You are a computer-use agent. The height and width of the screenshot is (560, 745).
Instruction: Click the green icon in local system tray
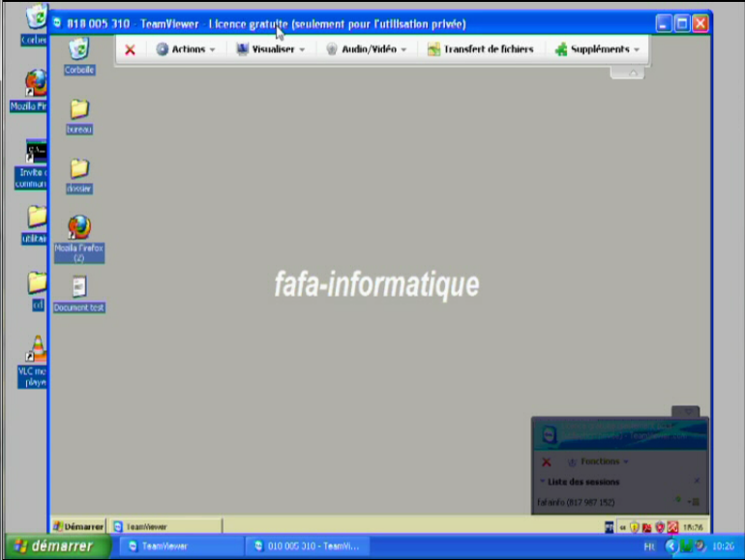point(686,546)
